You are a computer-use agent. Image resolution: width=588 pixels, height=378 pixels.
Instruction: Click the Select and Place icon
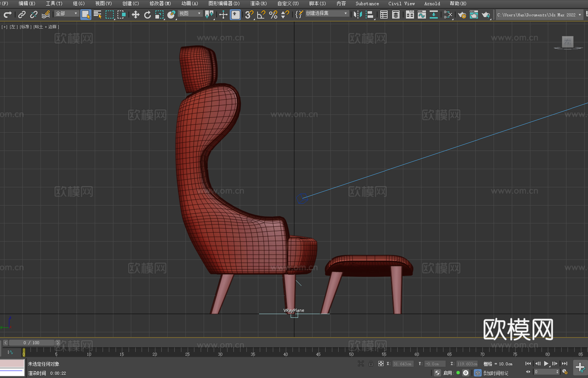pos(171,14)
